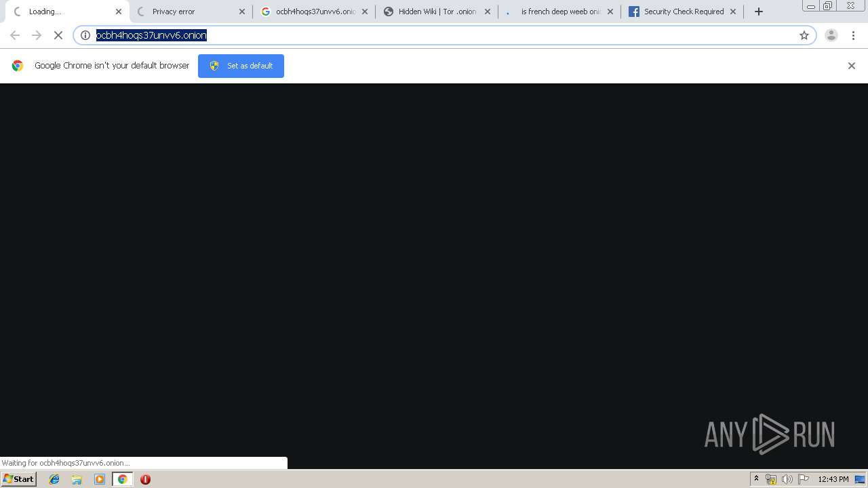Open the Windows Start menu

point(18,479)
